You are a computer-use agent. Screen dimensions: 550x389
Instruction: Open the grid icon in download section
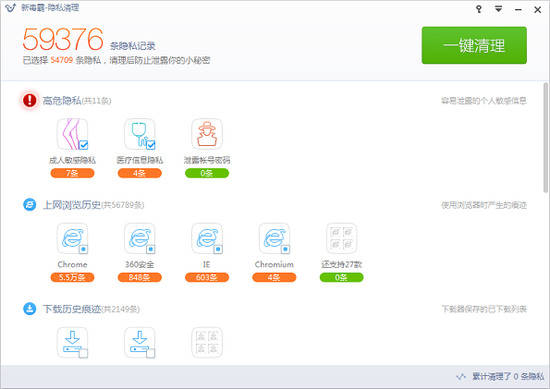click(207, 343)
